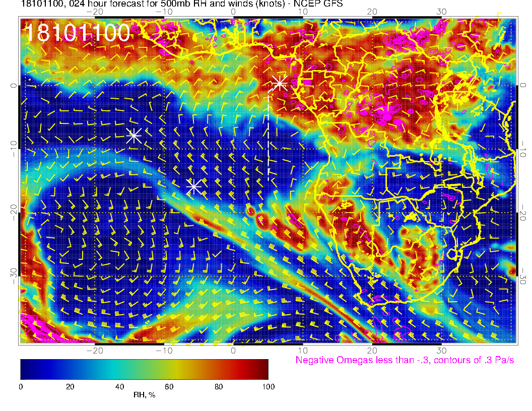Click the colorbar tick label '60'
The height and width of the screenshot is (411, 532).
point(169,387)
